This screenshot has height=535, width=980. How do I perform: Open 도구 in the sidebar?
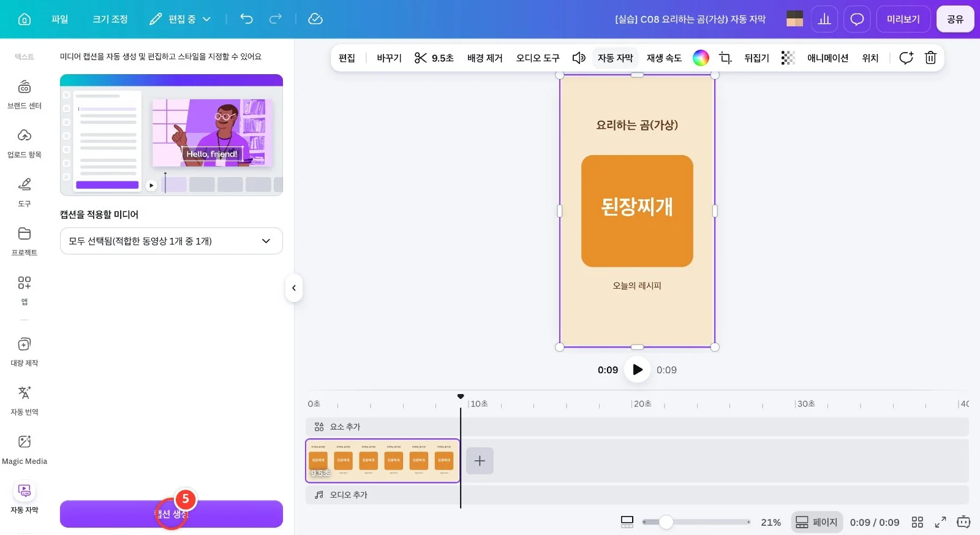pos(24,192)
